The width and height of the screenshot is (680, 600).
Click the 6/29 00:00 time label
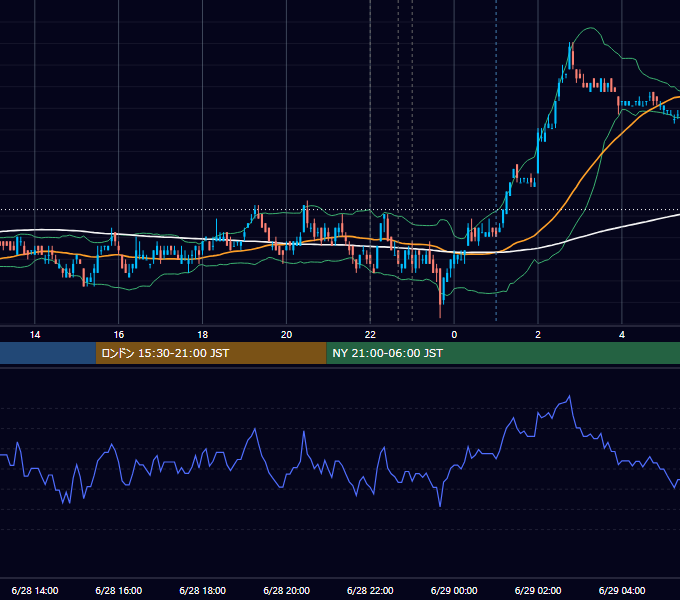coord(454,590)
